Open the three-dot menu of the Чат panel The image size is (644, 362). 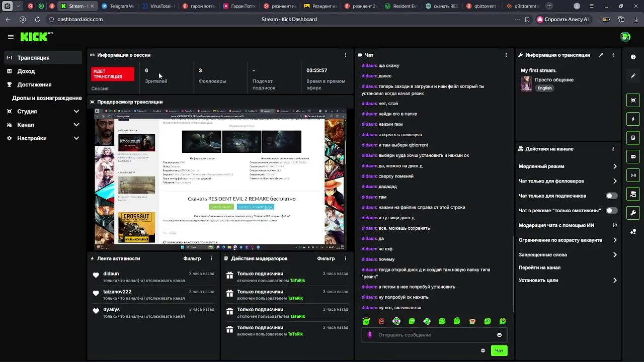(506, 55)
